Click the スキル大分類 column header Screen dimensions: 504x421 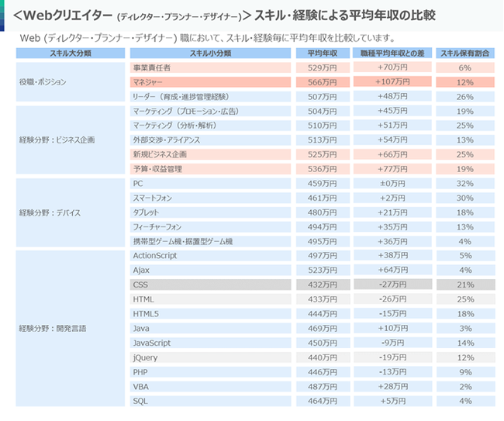[71, 53]
